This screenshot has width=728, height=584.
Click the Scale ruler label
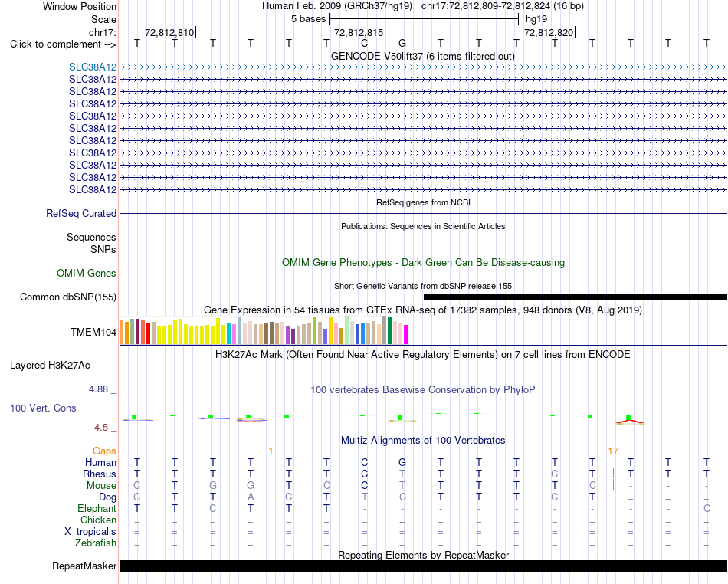coord(103,19)
